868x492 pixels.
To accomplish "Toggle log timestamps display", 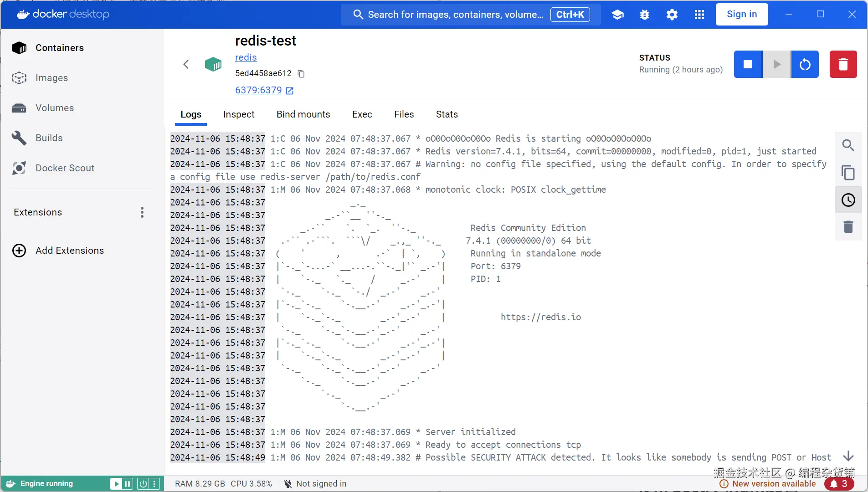I will [848, 200].
